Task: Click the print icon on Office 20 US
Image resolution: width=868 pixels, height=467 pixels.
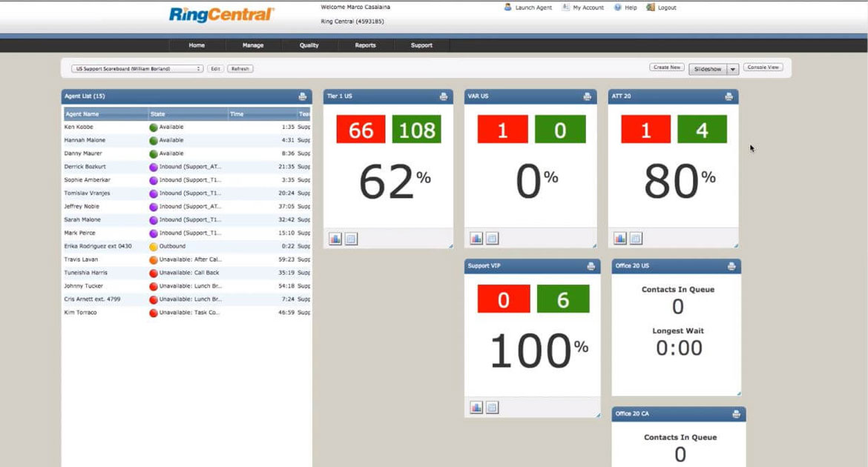Action: 731,266
